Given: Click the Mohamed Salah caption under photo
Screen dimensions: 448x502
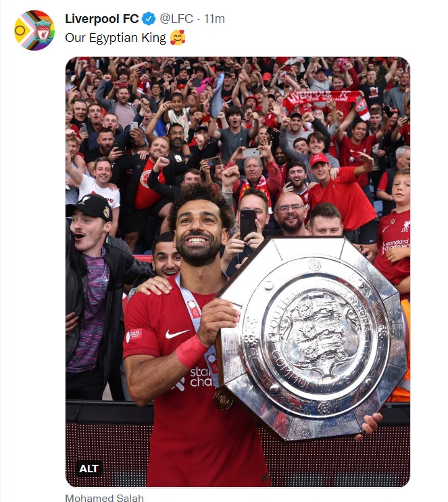Looking at the screenshot, I should pos(104,497).
